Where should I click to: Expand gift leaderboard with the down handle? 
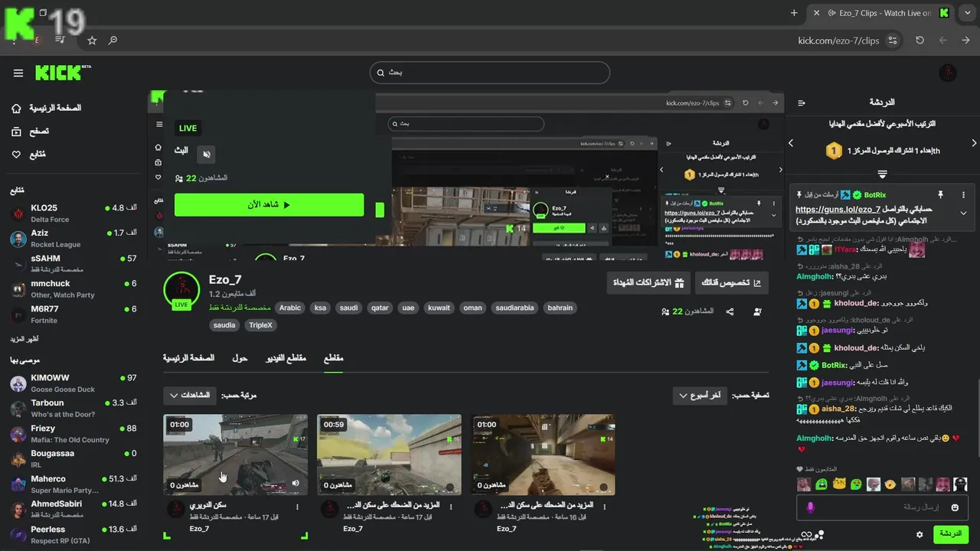882,174
